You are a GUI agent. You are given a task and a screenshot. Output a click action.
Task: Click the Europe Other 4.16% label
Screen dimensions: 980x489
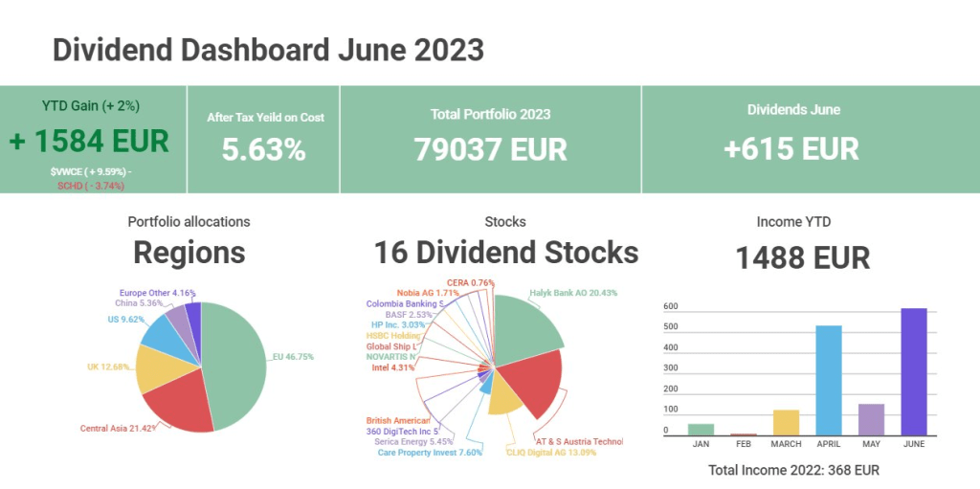pos(158,293)
